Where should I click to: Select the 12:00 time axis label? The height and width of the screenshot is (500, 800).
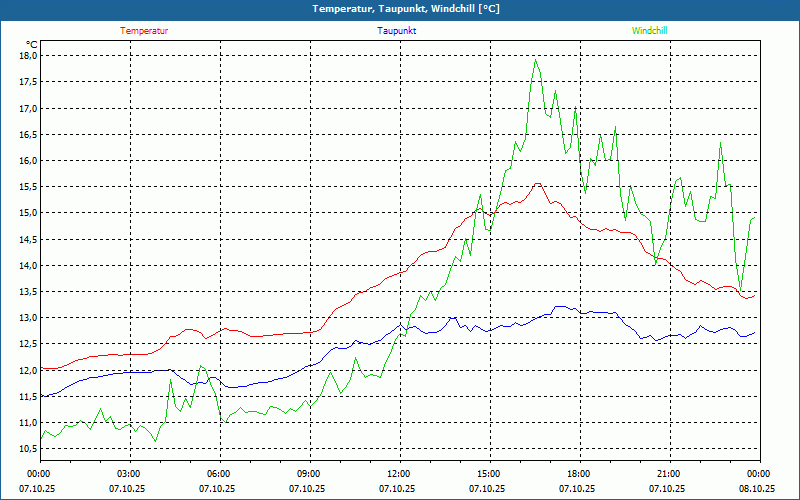point(399,474)
